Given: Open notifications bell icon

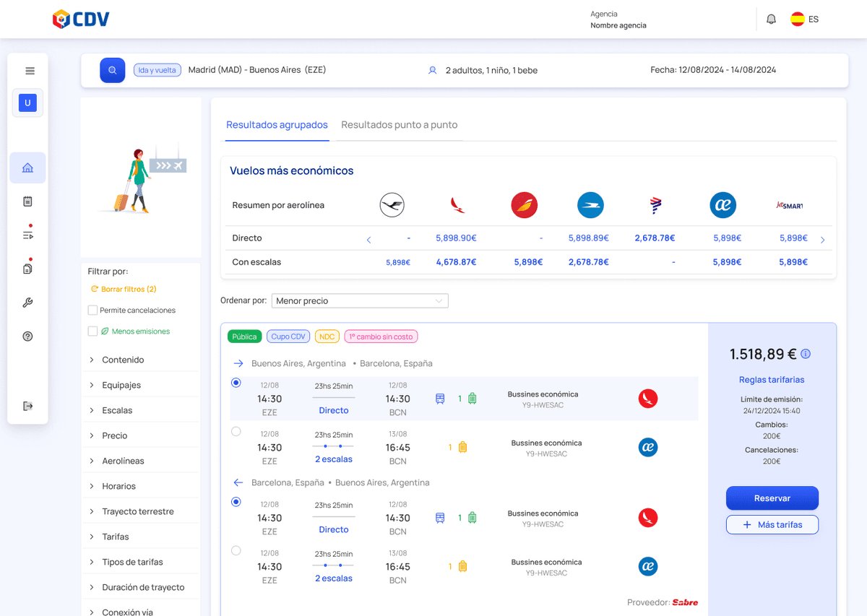Looking at the screenshot, I should (x=771, y=19).
